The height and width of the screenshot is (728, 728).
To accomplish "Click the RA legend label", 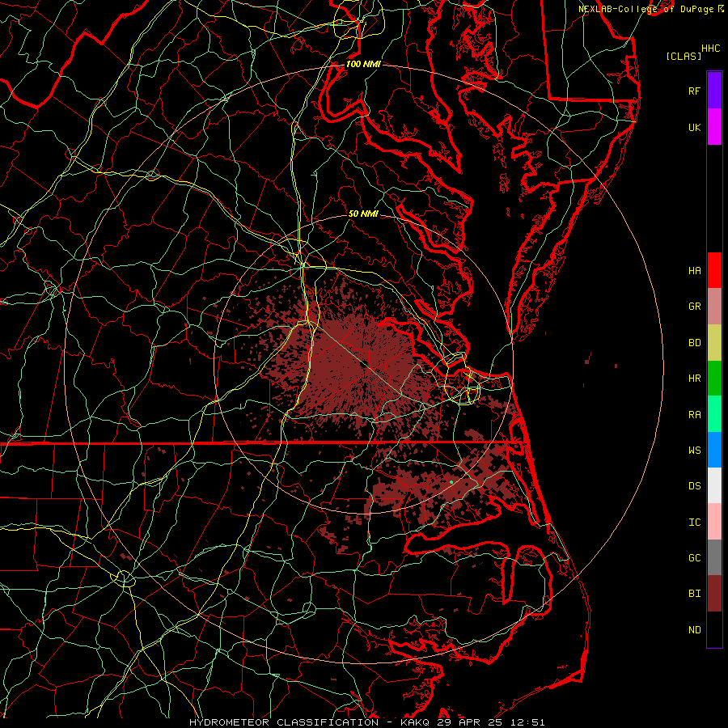I will point(694,414).
